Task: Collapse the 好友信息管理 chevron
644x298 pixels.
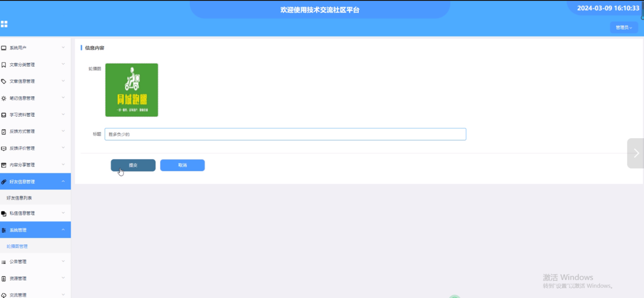Action: point(63,181)
